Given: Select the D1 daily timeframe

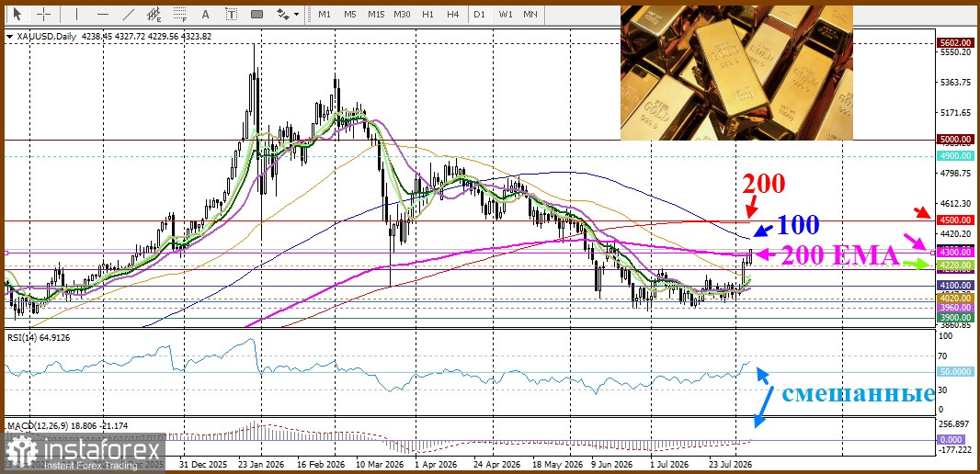Looking at the screenshot, I should [479, 14].
